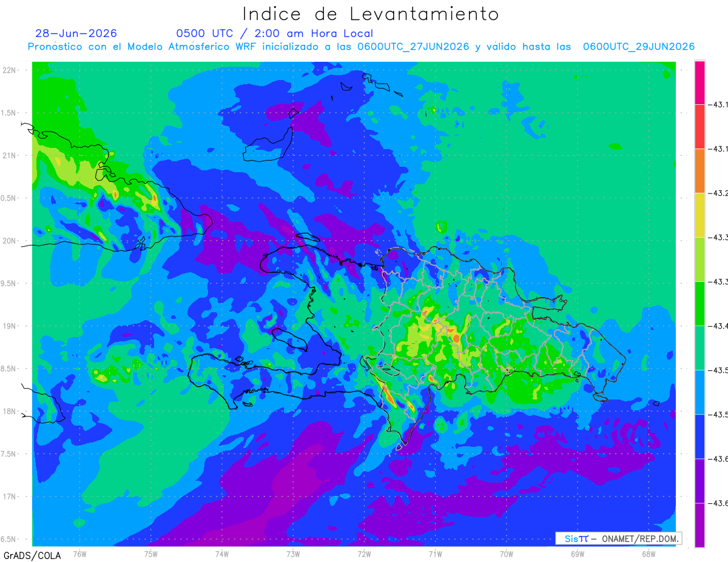Click the 20N latitude label

click(x=10, y=241)
